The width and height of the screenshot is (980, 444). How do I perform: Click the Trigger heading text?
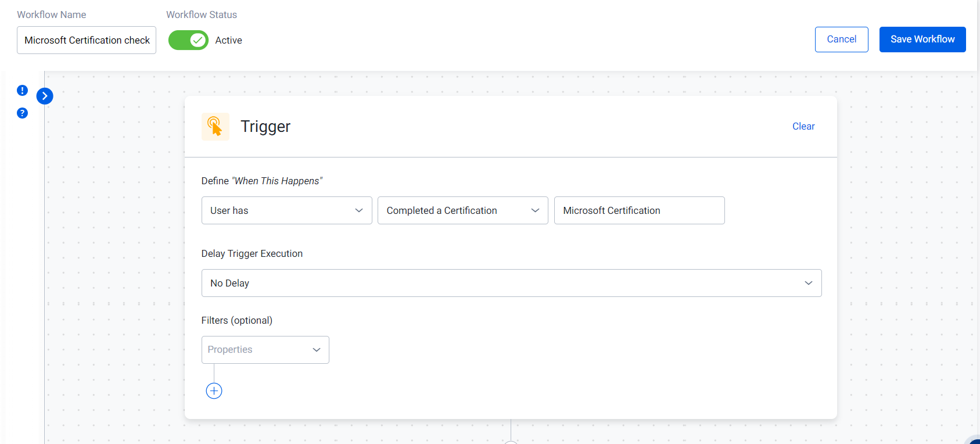coord(265,127)
